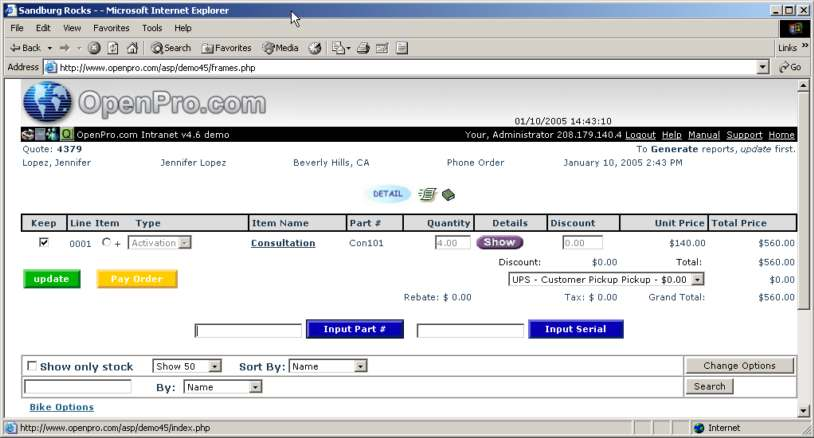Open the UPS Customer Pickup shipping dropdown
Screen dimensions: 814x438
pyautogui.click(x=607, y=280)
